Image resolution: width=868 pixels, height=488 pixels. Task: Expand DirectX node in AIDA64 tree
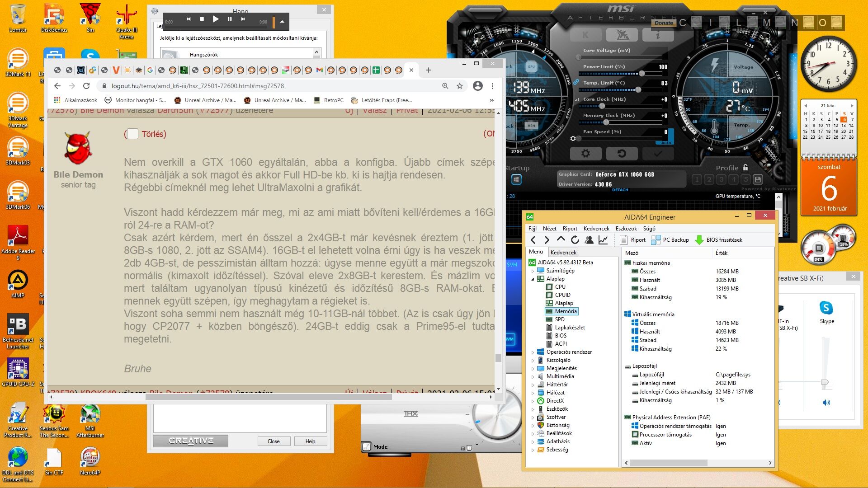pyautogui.click(x=533, y=401)
